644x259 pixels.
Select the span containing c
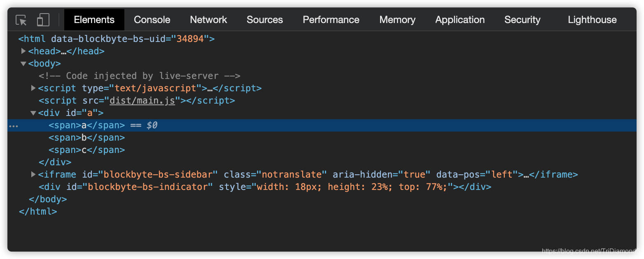[86, 150]
